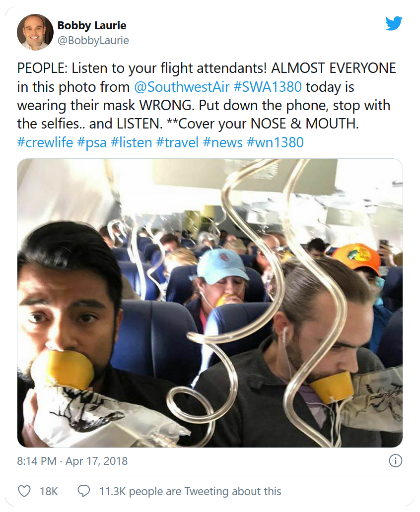Open the #psa hashtag

(92, 142)
